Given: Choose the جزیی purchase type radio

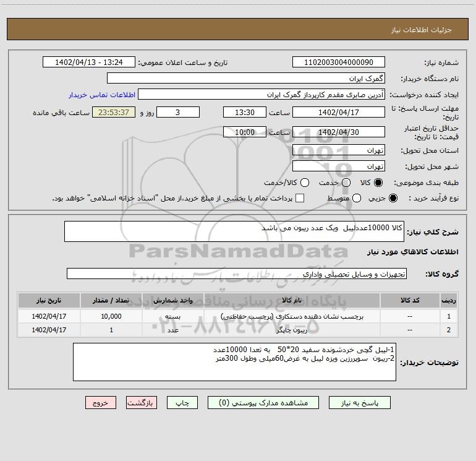Looking at the screenshot, I should [x=393, y=198].
